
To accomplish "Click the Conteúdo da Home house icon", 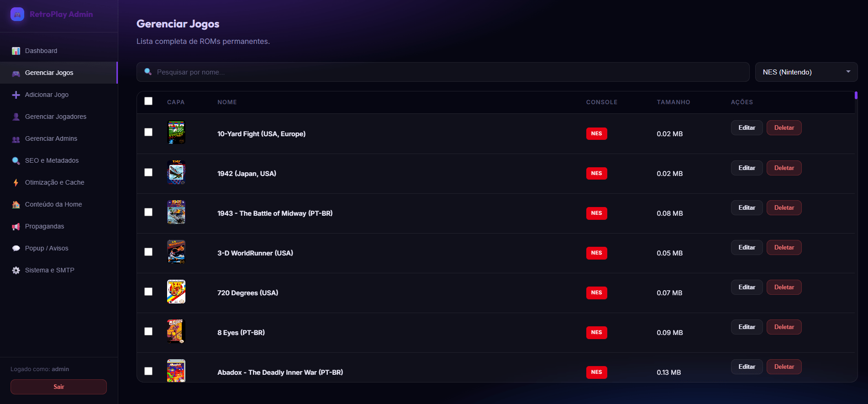I will (x=16, y=204).
